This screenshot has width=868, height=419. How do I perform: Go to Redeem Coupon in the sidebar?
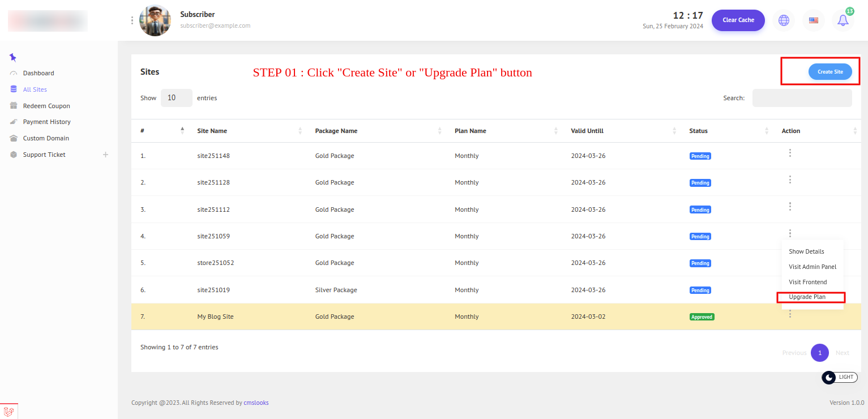click(46, 106)
